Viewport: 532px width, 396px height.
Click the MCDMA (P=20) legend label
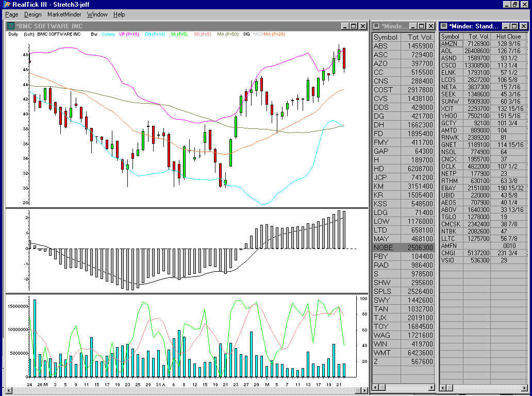click(269, 34)
